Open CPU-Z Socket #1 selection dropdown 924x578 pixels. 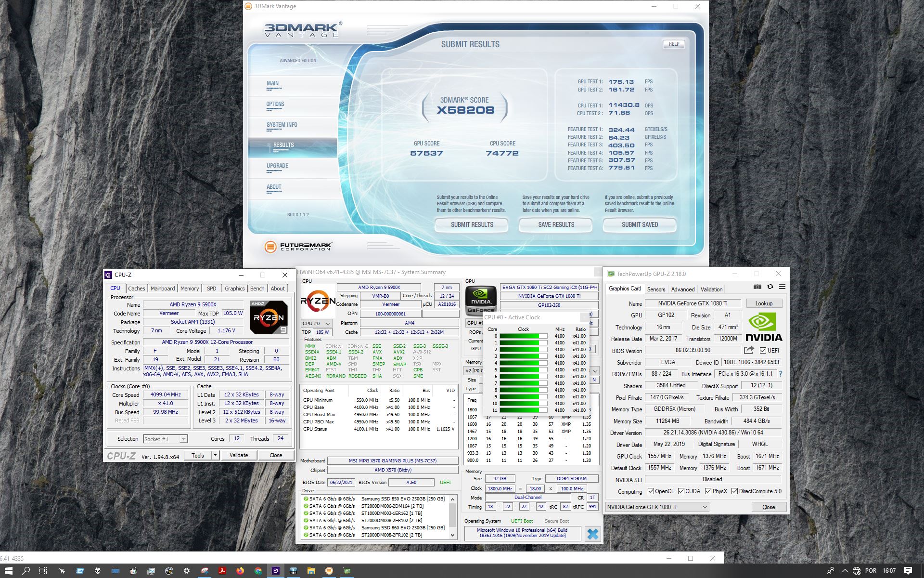point(165,439)
